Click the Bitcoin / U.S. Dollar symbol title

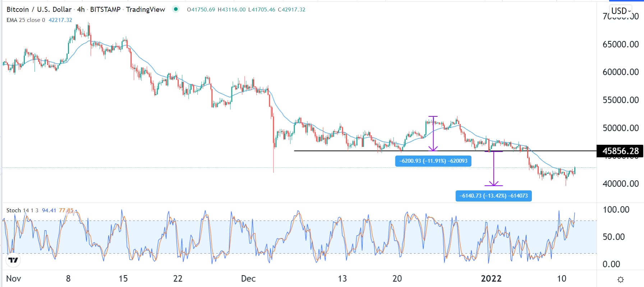39,9
